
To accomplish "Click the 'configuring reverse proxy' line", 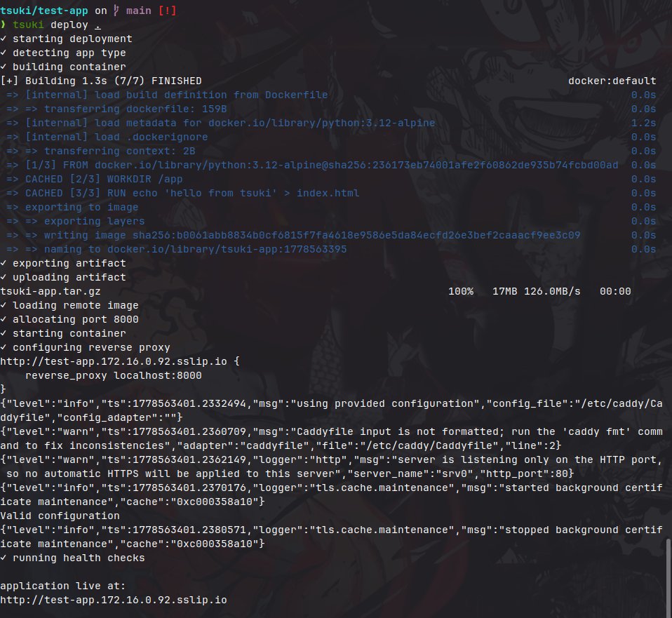I will pyautogui.click(x=86, y=347).
